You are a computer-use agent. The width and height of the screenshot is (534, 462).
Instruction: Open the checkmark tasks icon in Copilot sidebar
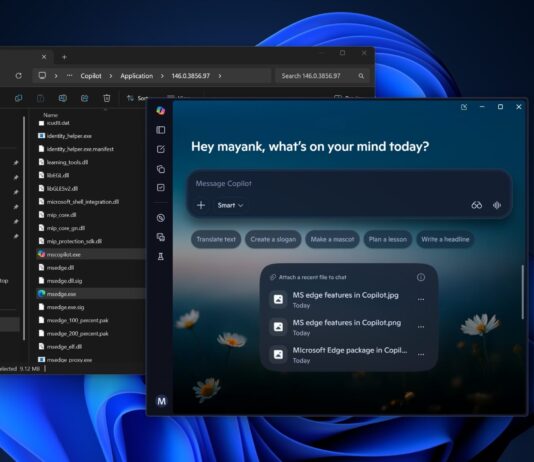(161, 188)
